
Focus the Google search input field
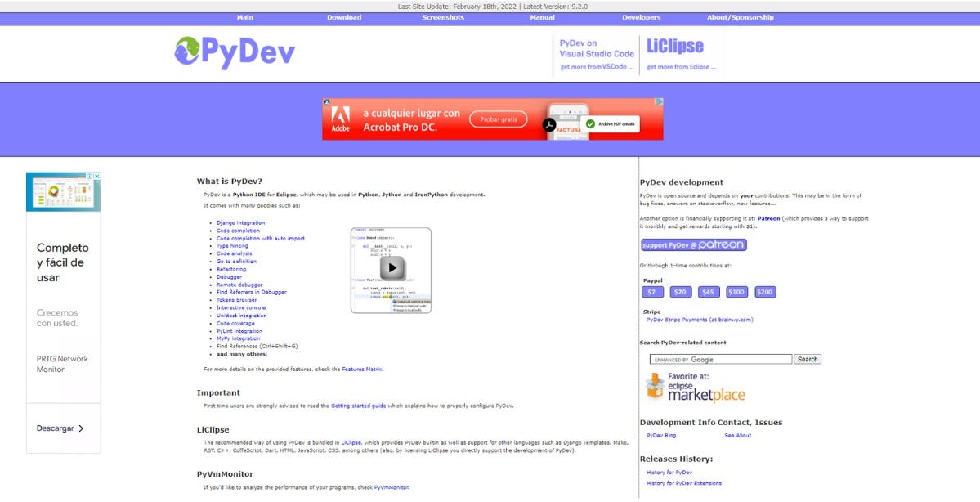point(721,359)
